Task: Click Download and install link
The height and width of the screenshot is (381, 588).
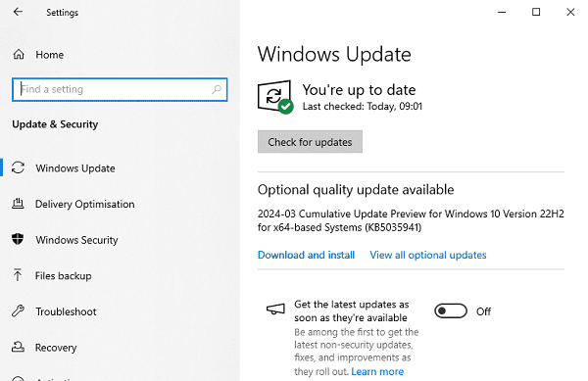Action: coord(306,255)
